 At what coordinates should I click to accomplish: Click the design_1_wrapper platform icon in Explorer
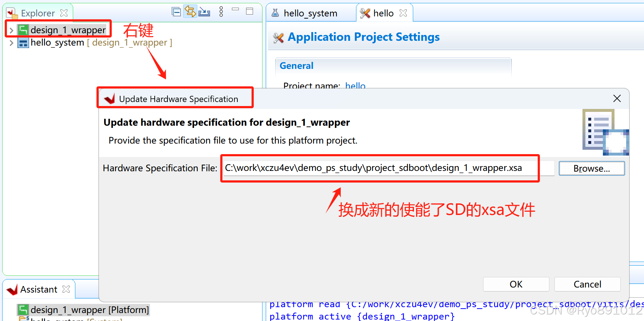pyautogui.click(x=23, y=30)
